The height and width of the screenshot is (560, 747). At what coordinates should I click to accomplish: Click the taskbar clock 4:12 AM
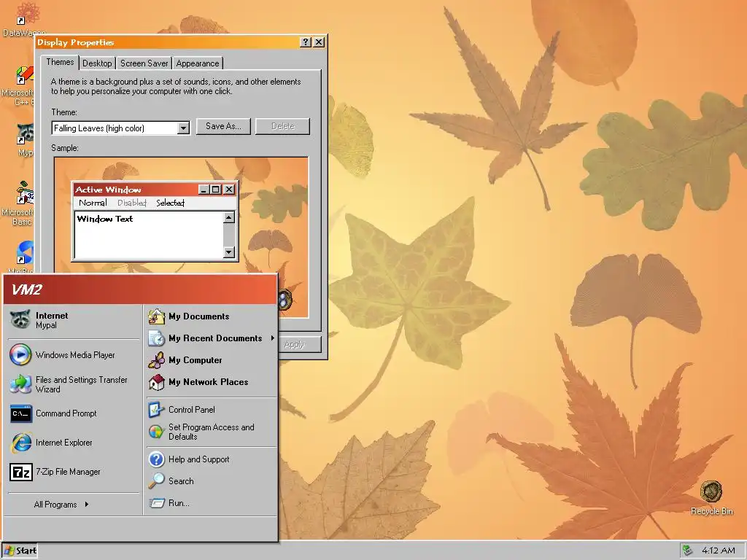[x=718, y=551]
